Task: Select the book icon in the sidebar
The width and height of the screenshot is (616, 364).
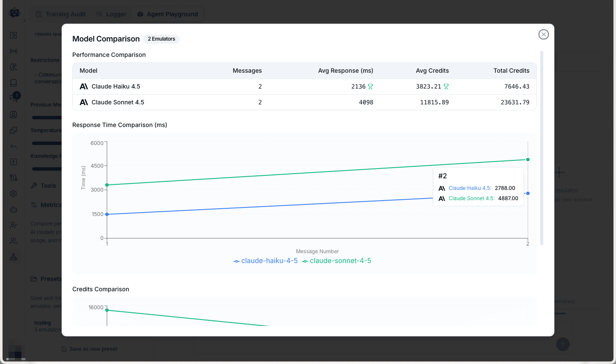Action: [x=13, y=82]
